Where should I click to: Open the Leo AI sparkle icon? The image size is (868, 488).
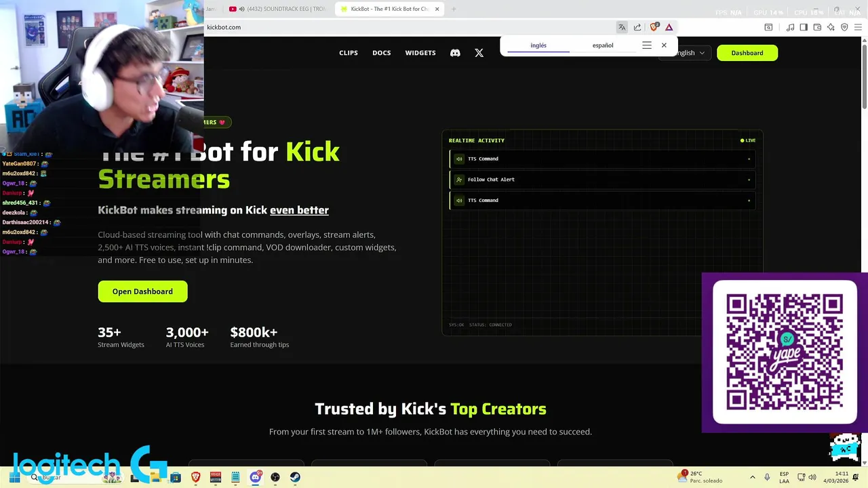pyautogui.click(x=831, y=27)
